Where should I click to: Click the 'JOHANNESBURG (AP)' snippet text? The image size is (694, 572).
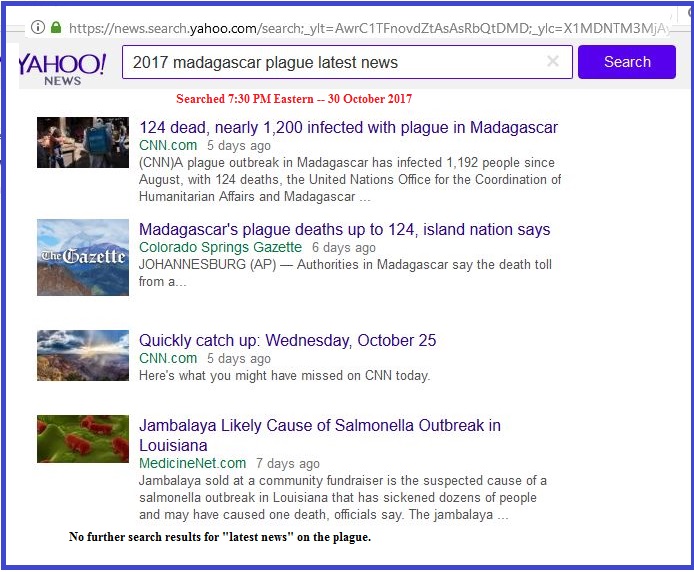point(345,273)
